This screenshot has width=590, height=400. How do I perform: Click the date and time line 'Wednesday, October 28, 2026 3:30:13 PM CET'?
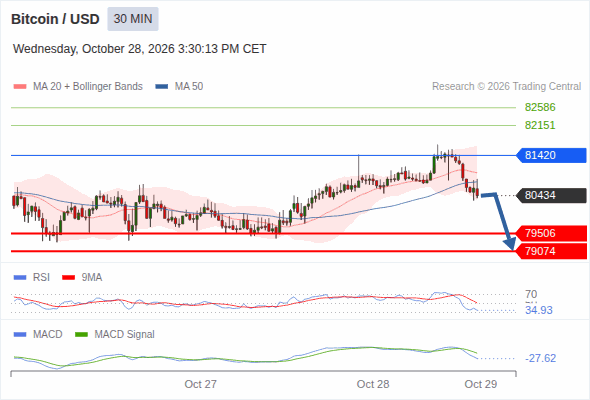coord(140,49)
